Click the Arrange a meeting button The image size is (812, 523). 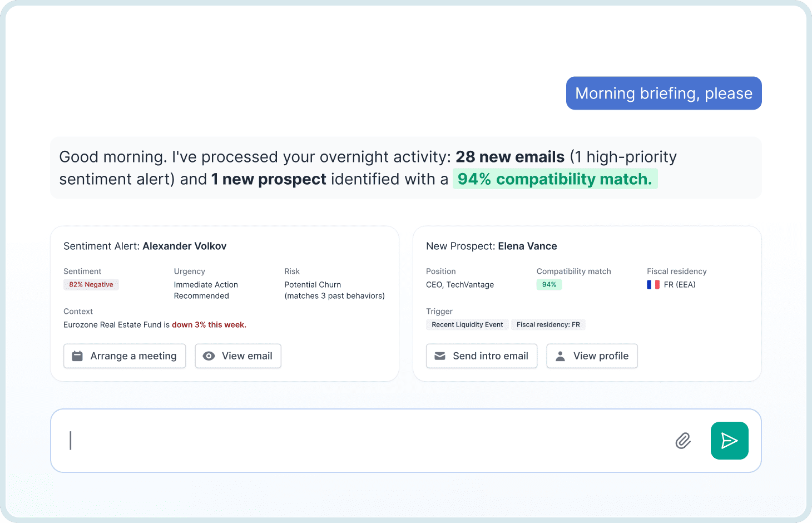125,356
